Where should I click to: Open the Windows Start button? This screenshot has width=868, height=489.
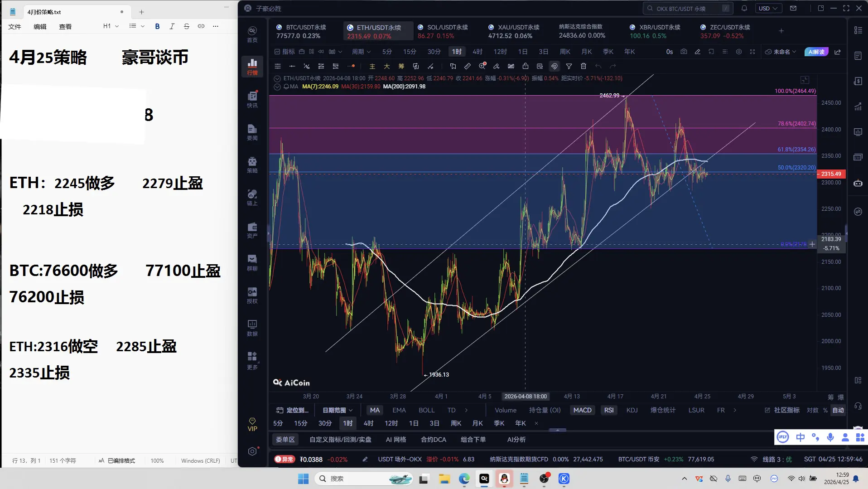pos(303,479)
